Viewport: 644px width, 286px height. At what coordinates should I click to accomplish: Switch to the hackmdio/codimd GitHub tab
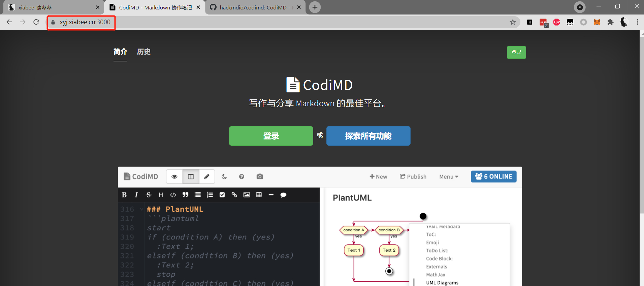point(254,7)
